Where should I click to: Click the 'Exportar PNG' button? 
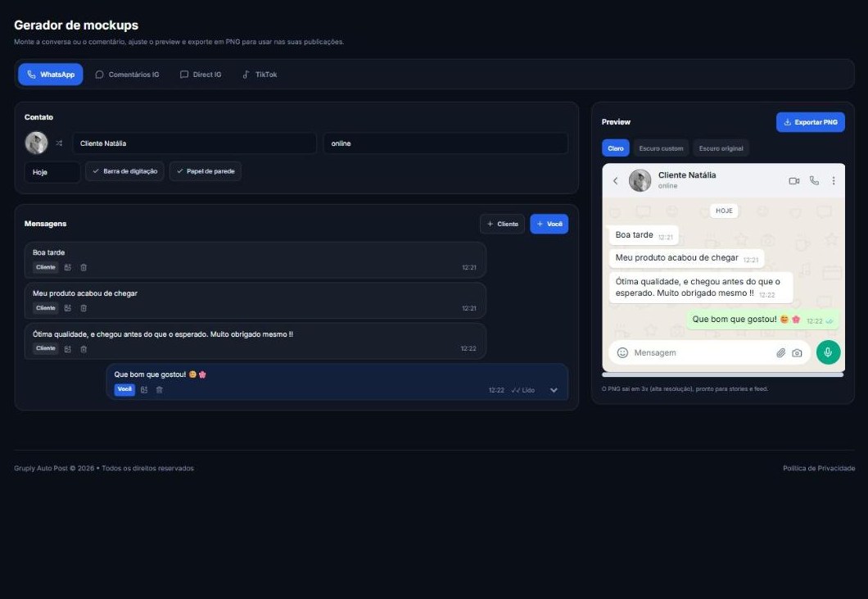click(x=811, y=122)
